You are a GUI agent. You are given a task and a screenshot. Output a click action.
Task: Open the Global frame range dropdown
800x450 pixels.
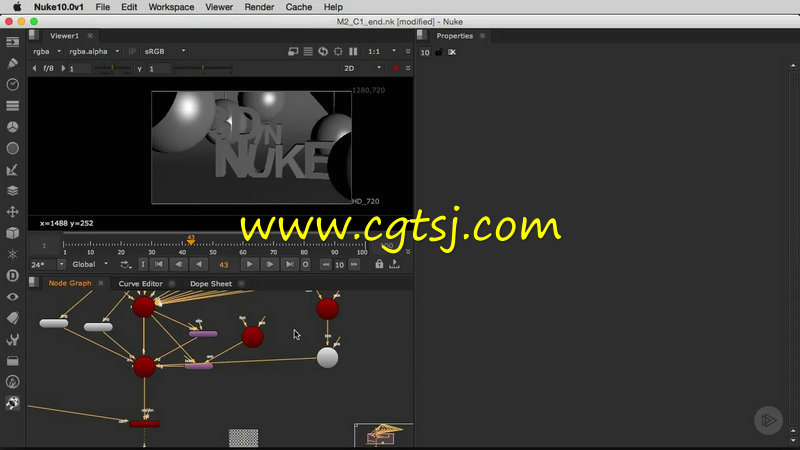90,264
